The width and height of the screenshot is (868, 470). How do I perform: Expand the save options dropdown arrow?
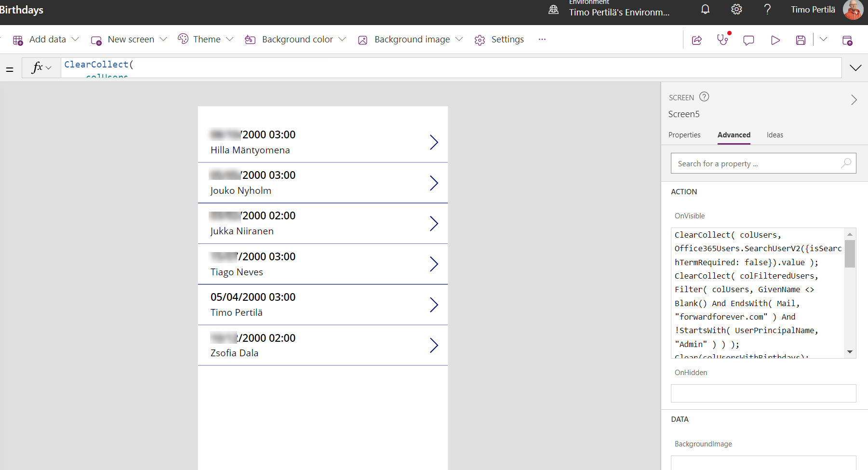(823, 40)
